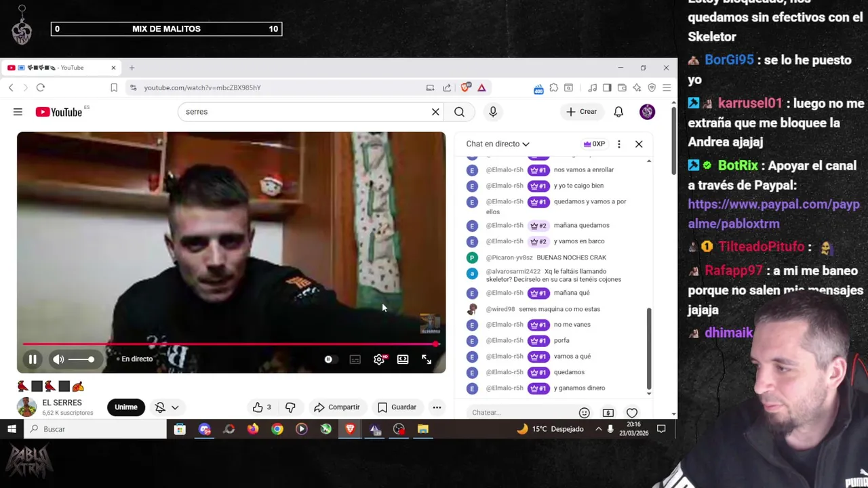Viewport: 868px width, 488px height.
Task: Open the YouTube hamburger guide menu
Action: pyautogui.click(x=18, y=112)
